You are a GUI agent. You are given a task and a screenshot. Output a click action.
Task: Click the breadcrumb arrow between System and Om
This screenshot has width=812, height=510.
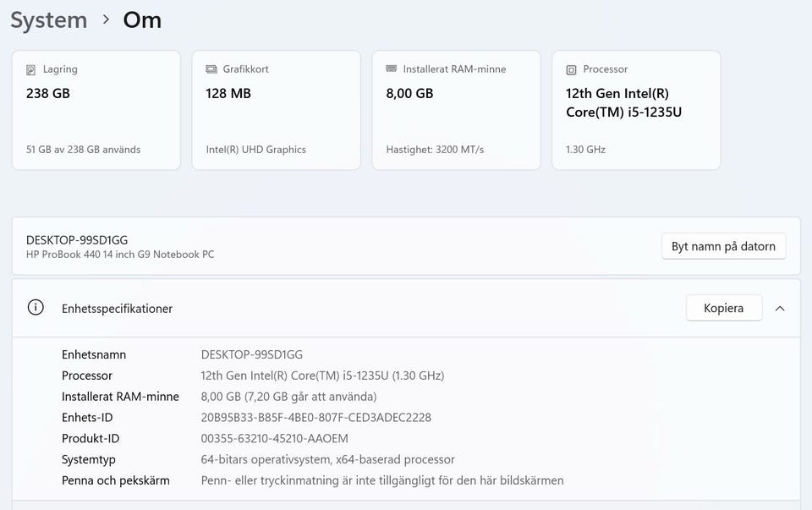(x=106, y=19)
